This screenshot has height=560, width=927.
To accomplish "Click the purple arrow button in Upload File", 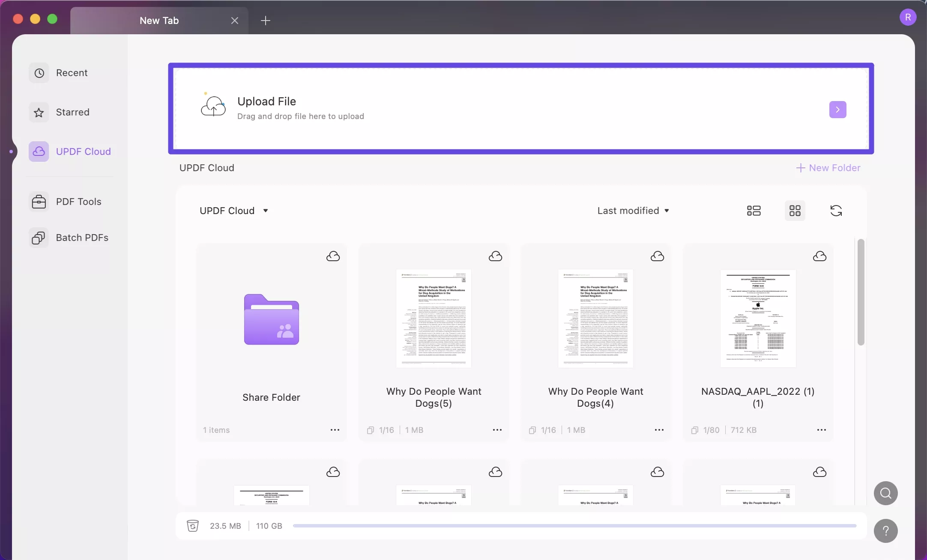I will (x=837, y=110).
